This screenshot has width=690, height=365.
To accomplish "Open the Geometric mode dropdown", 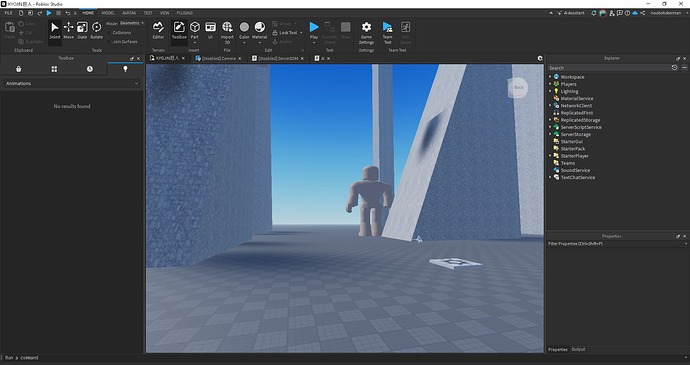I will click(132, 23).
